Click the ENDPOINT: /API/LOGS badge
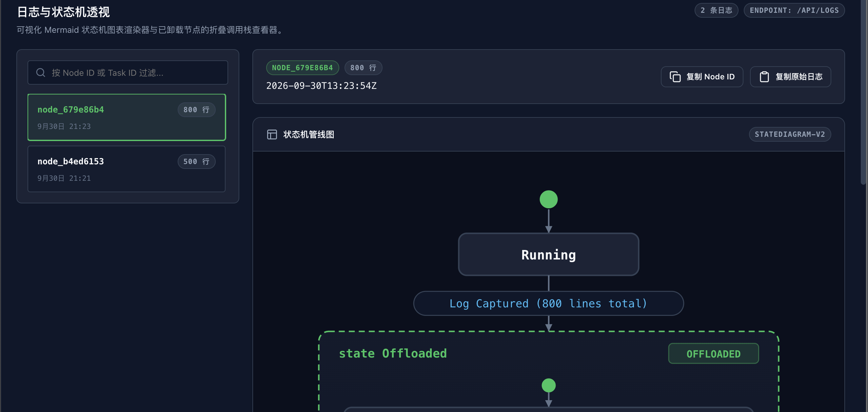 coord(794,10)
